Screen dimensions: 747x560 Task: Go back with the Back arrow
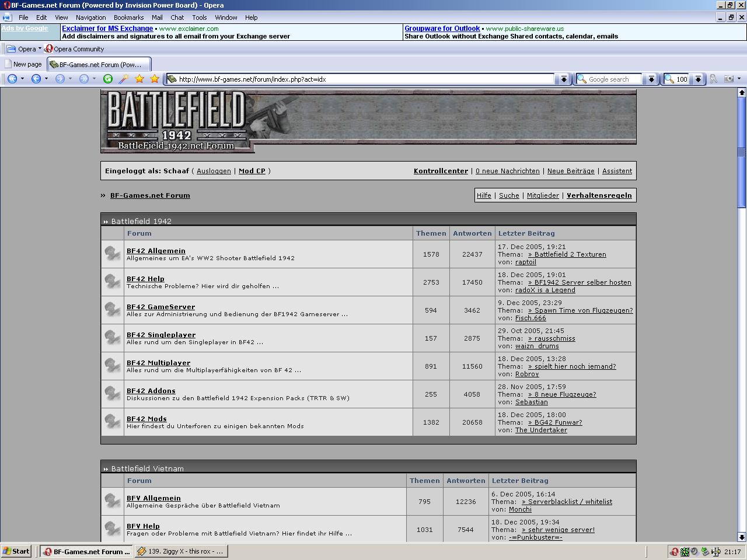pos(36,79)
